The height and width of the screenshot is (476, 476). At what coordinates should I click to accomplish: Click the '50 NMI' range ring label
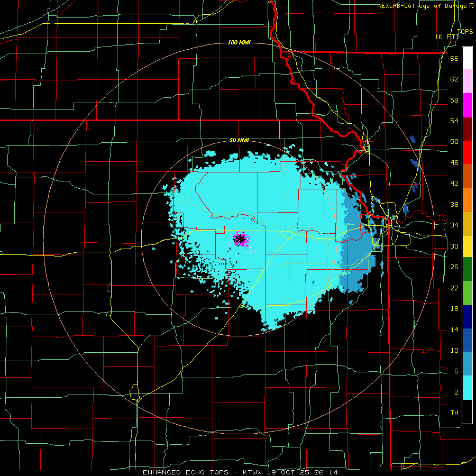tap(239, 140)
